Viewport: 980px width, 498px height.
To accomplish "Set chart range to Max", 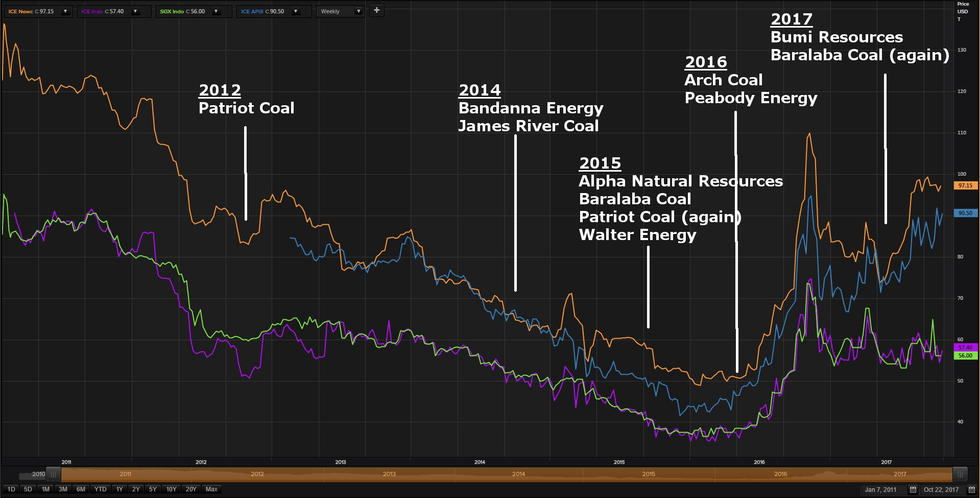I will (211, 489).
